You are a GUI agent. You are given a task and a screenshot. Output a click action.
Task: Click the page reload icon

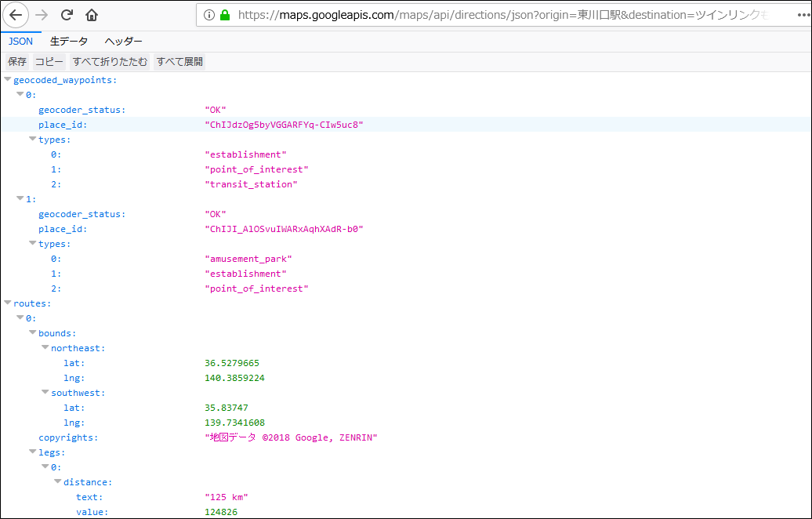coord(67,14)
